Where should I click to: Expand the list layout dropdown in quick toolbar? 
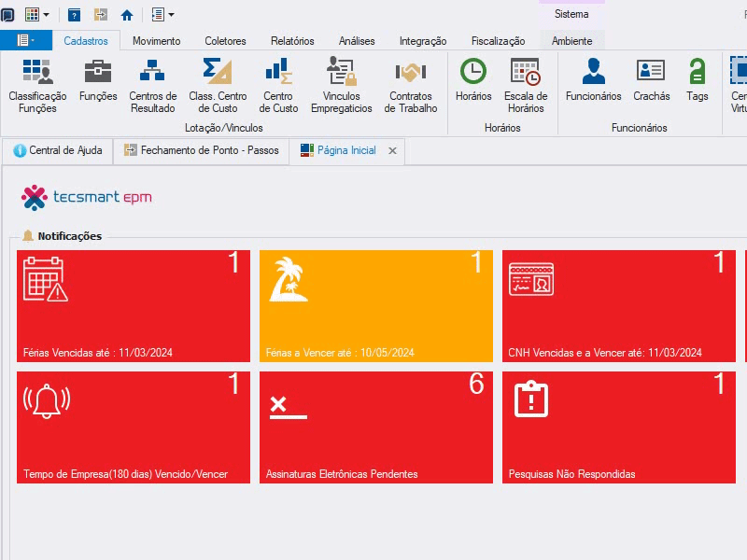172,15
